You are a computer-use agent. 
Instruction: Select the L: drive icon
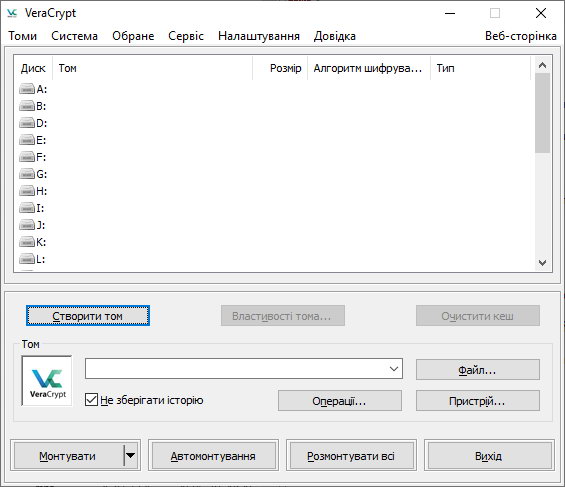[27, 259]
